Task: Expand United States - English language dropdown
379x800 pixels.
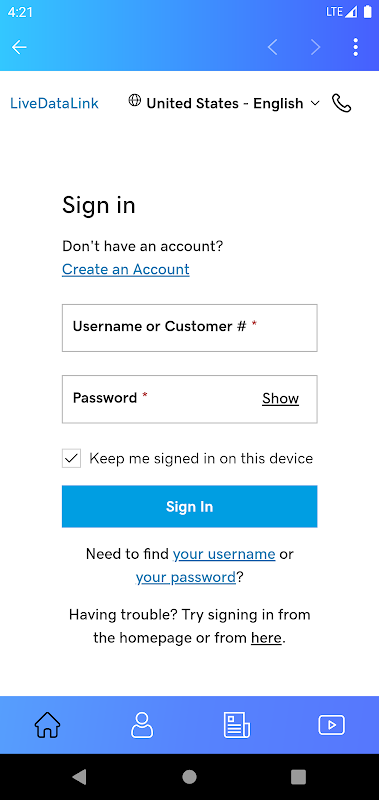Action: coord(315,103)
